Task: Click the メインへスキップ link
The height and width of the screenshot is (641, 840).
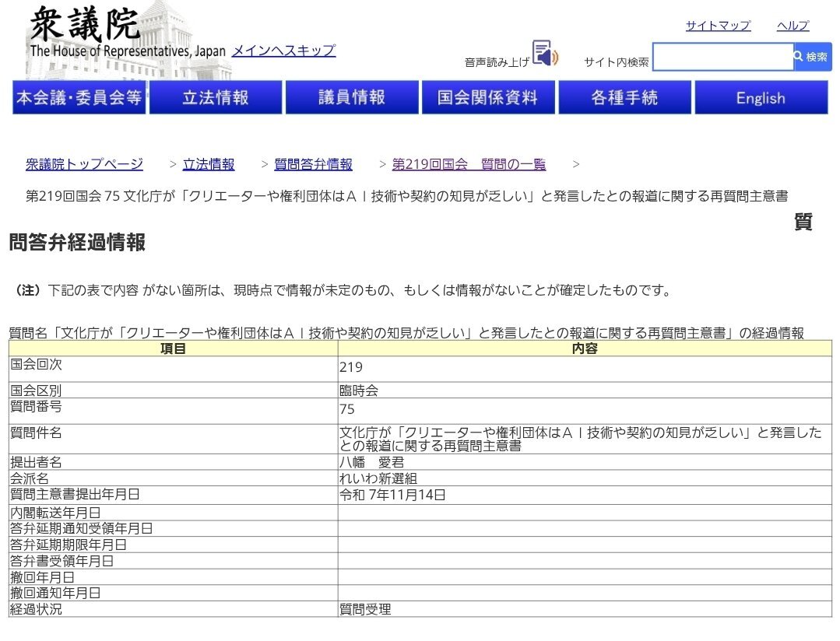Action: (x=283, y=51)
